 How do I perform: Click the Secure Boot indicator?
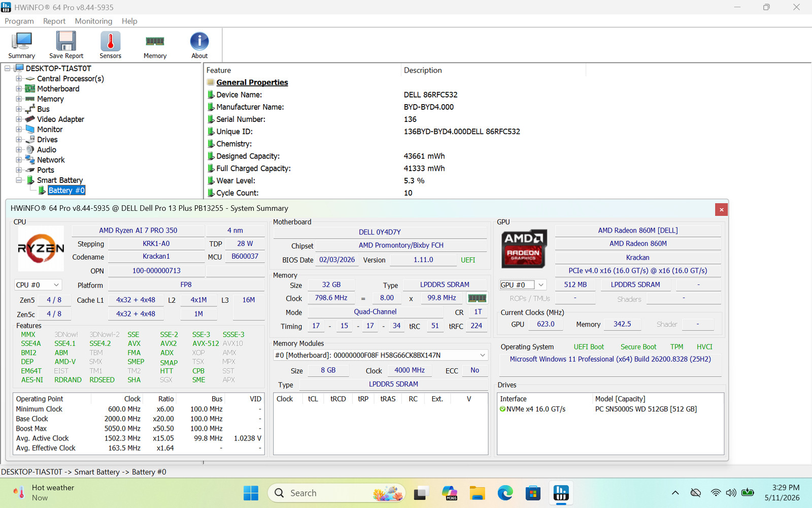point(638,347)
